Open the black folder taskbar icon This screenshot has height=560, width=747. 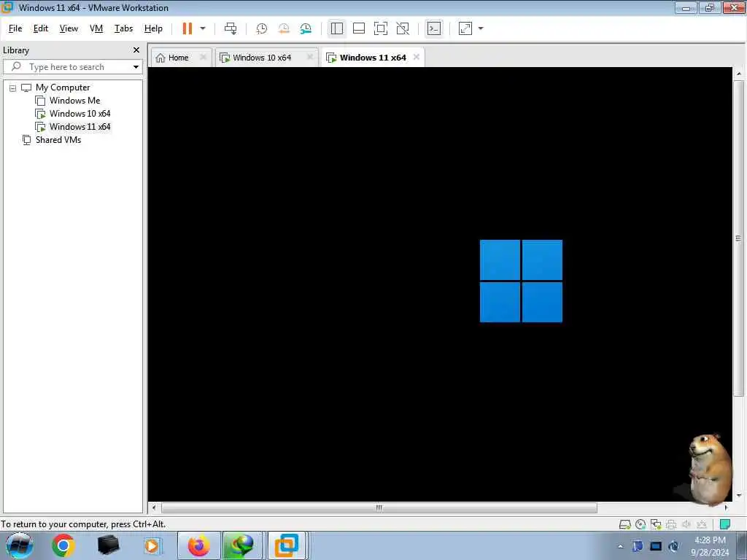click(108, 545)
